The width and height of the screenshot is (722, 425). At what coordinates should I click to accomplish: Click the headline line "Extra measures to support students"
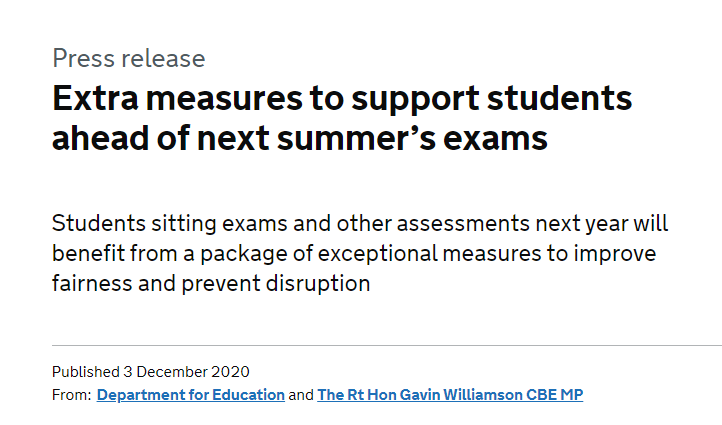point(342,98)
